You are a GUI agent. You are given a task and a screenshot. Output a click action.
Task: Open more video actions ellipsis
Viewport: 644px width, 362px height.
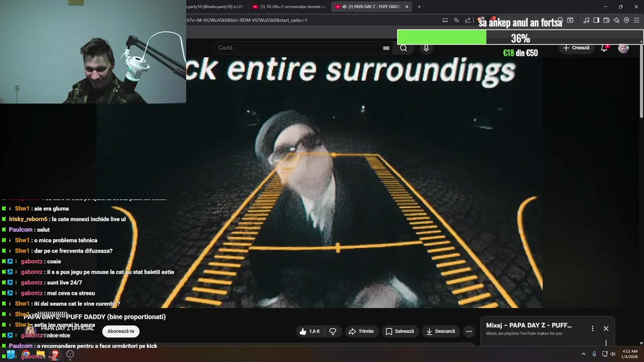(x=469, y=331)
